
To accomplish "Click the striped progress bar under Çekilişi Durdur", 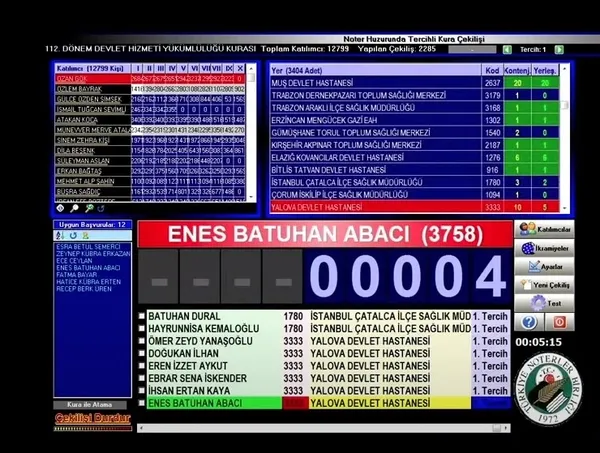I will click(x=93, y=429).
